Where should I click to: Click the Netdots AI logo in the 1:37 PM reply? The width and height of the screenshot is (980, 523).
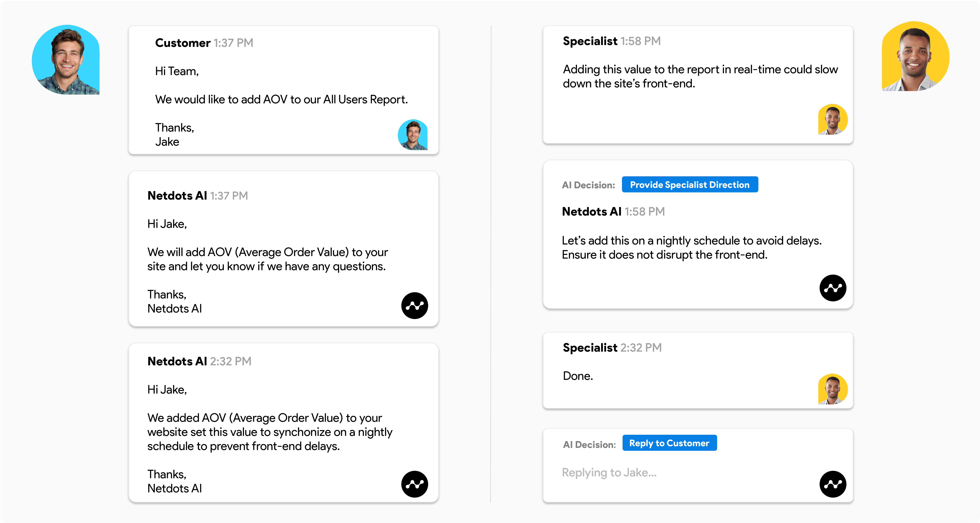click(415, 306)
